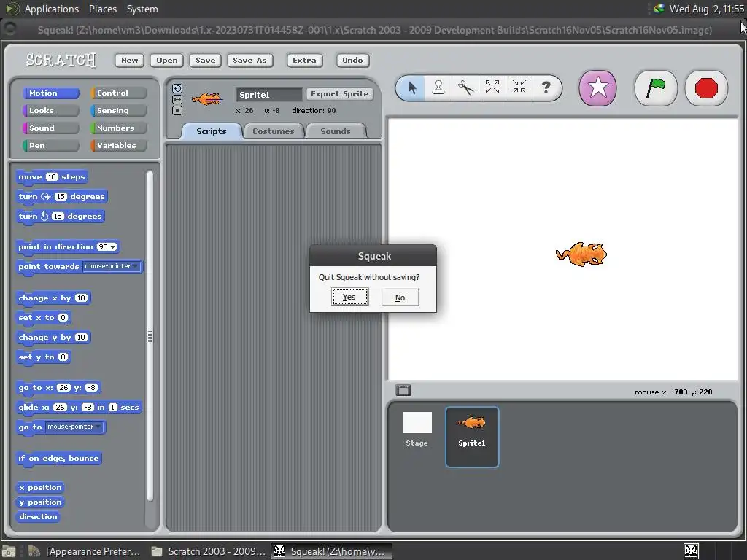Click the Save As button
Viewport: 747px width, 560px height.
coord(249,60)
